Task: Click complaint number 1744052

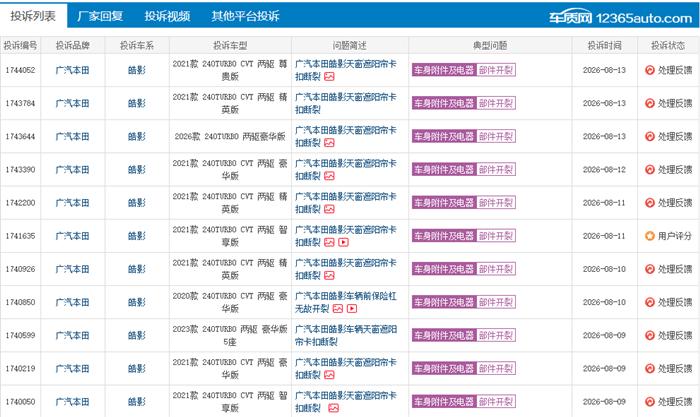Action: (x=21, y=70)
